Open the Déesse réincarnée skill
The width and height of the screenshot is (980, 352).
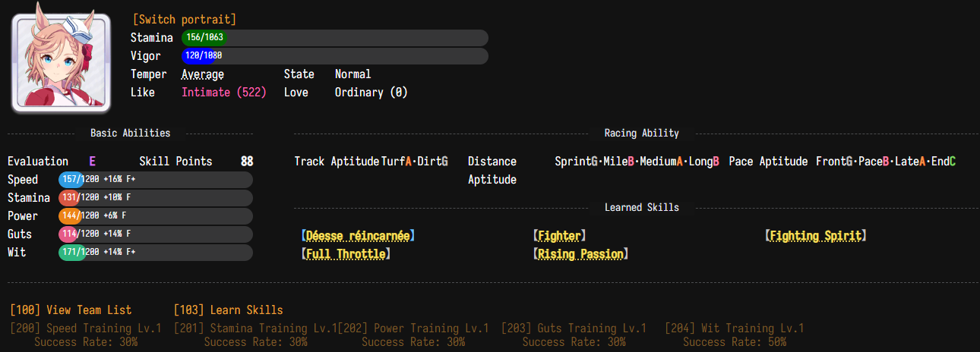[358, 236]
